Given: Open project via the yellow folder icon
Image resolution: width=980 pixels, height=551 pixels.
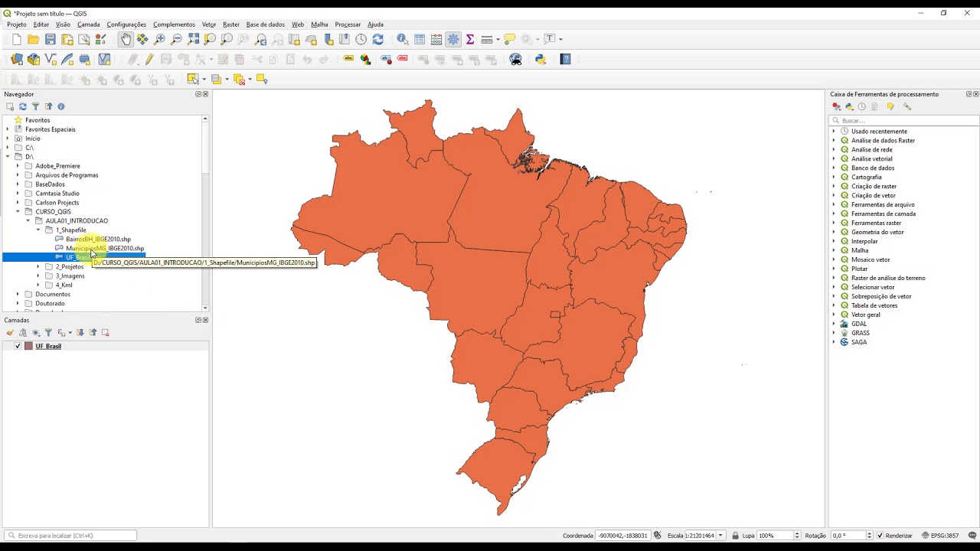Looking at the screenshot, I should [x=33, y=39].
